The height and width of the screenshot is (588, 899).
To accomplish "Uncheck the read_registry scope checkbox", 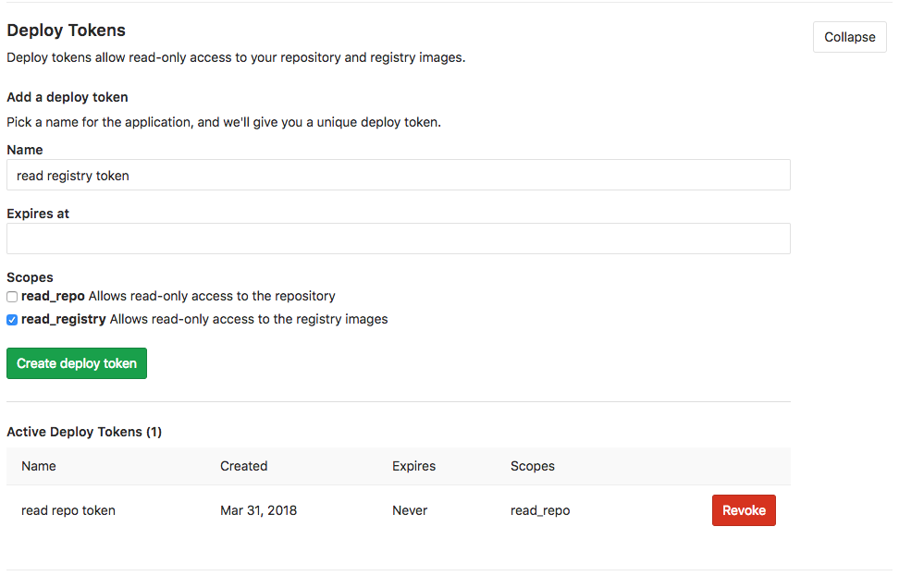I will point(12,320).
